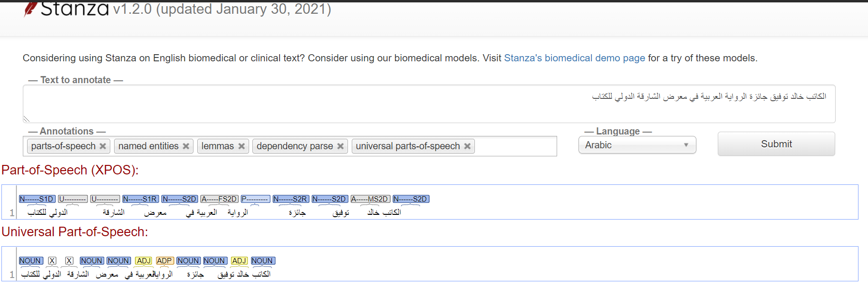Click the dependency parse annotation tag label
868x288 pixels.
295,146
